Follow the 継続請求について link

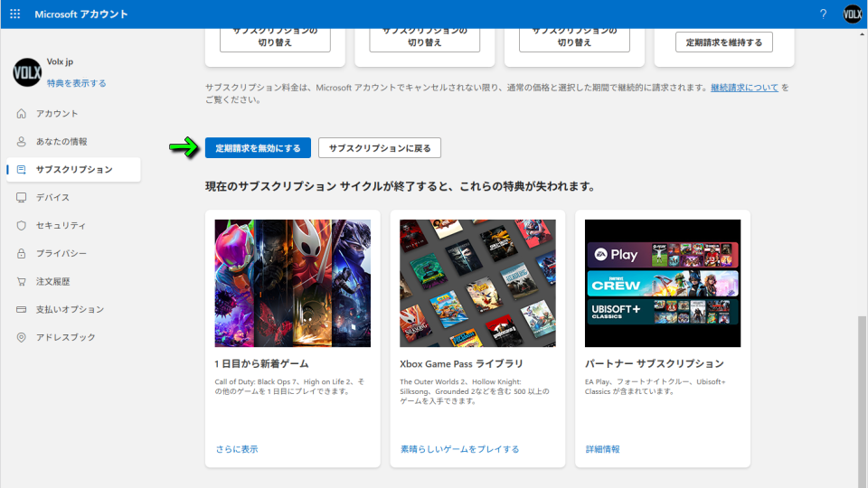744,88
